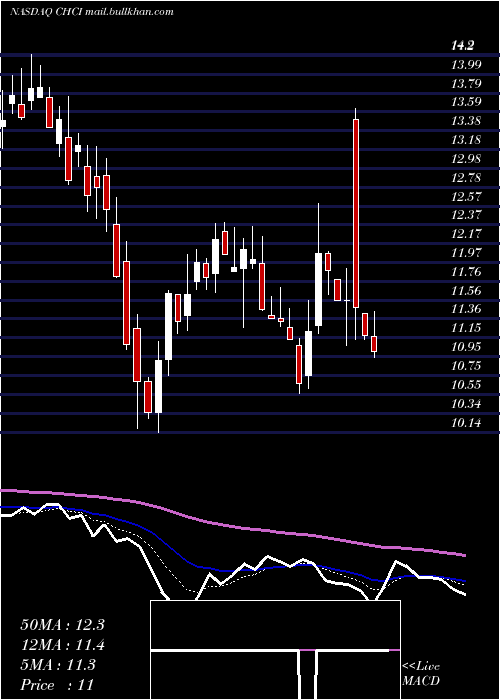500x700 pixels.
Task: Click the 10.55 price axis label
Action: point(466,385)
